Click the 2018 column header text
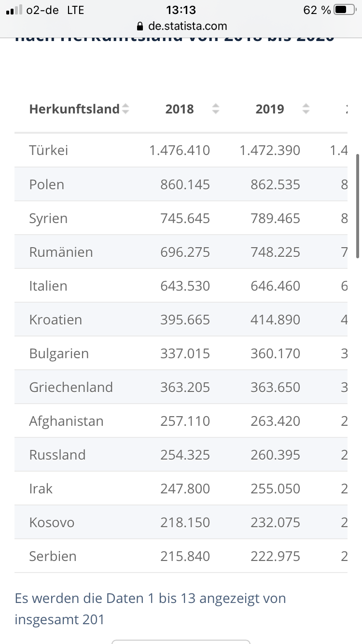Screen dimensions: 362x644 (x=180, y=109)
